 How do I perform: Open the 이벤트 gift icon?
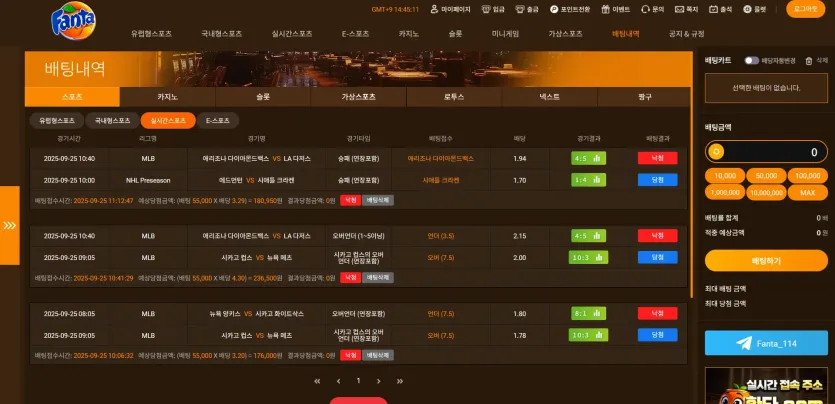coord(605,9)
